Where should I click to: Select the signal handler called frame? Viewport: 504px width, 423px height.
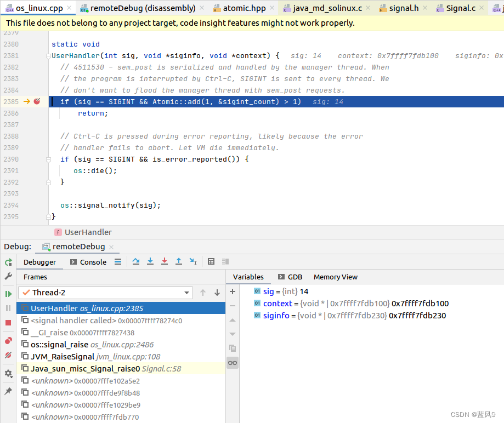click(121, 321)
